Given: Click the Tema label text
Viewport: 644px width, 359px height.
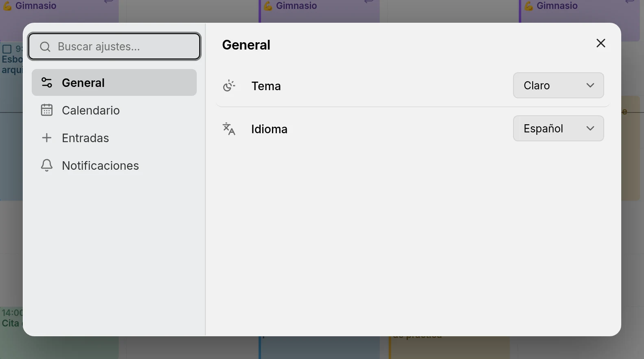Looking at the screenshot, I should click(266, 86).
